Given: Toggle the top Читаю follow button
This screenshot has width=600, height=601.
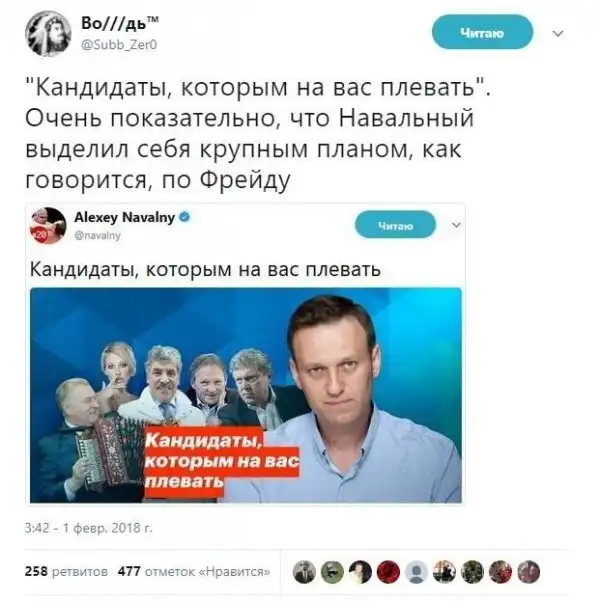Looking at the screenshot, I should (x=482, y=32).
